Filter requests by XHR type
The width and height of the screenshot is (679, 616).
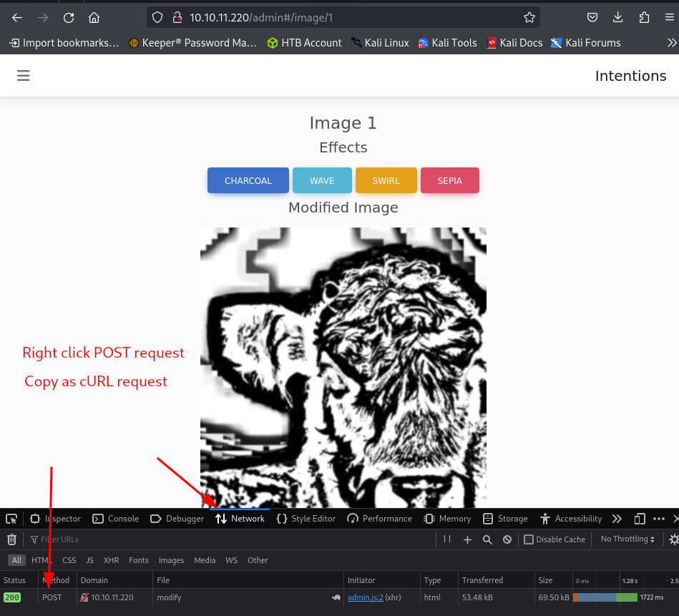[111, 560]
